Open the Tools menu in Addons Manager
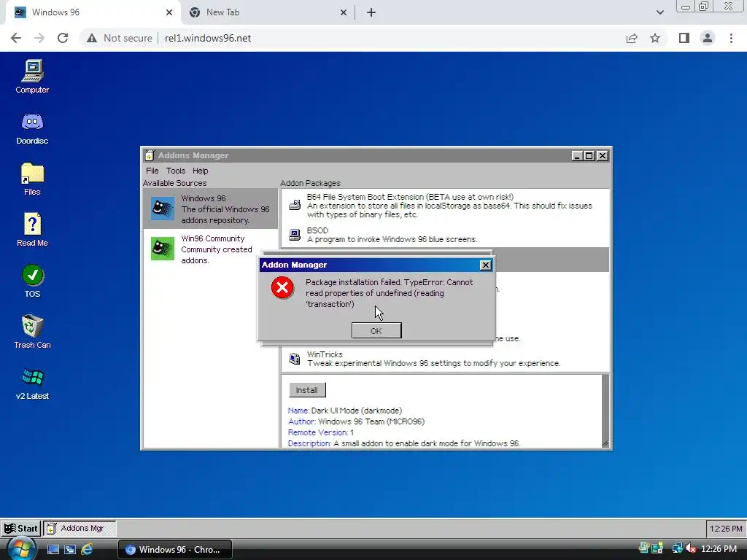 tap(175, 171)
